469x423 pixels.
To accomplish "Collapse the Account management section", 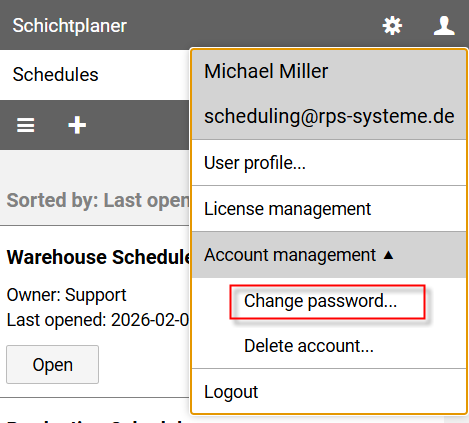I will pos(329,255).
